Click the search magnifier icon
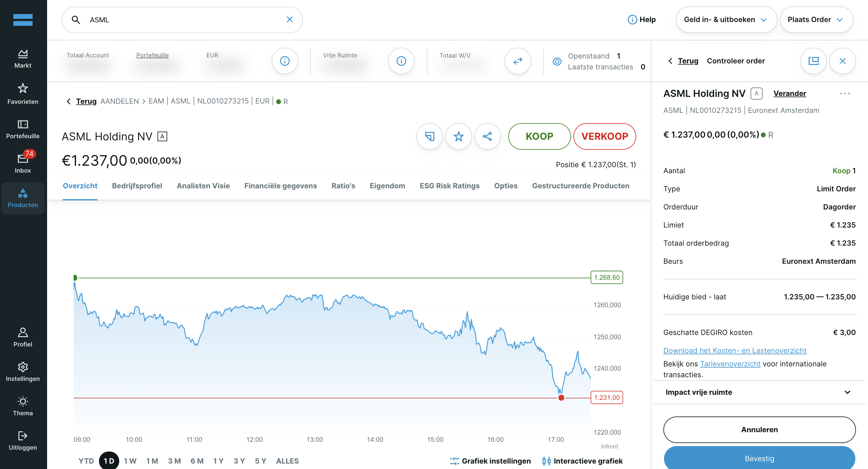This screenshot has height=469, width=868. (76, 20)
